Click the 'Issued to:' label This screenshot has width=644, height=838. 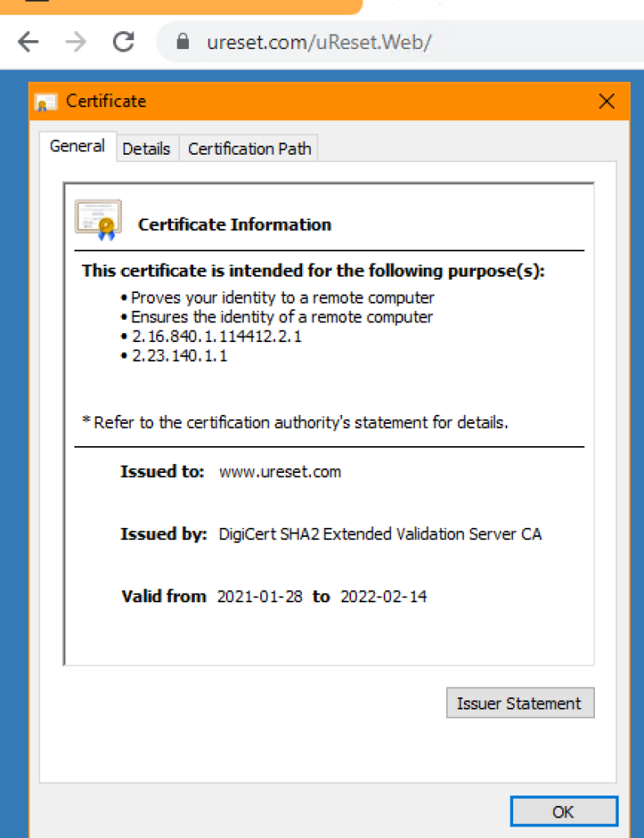click(x=162, y=471)
